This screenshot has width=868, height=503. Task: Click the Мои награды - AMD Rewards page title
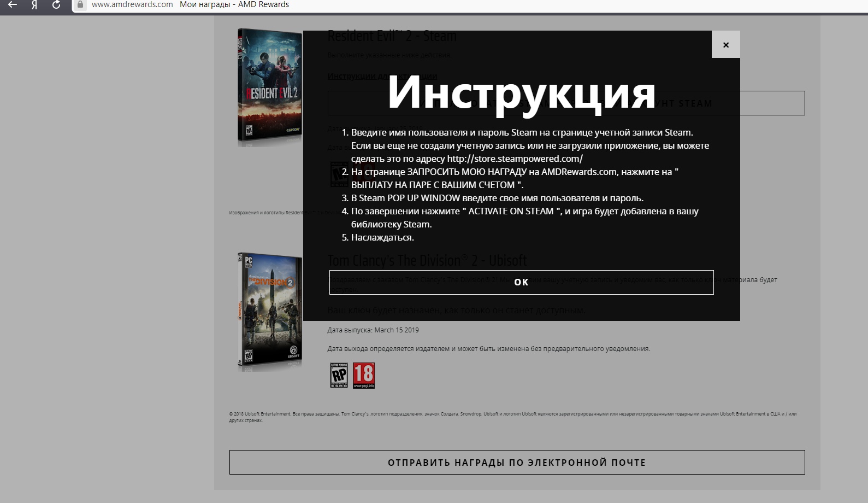point(234,4)
